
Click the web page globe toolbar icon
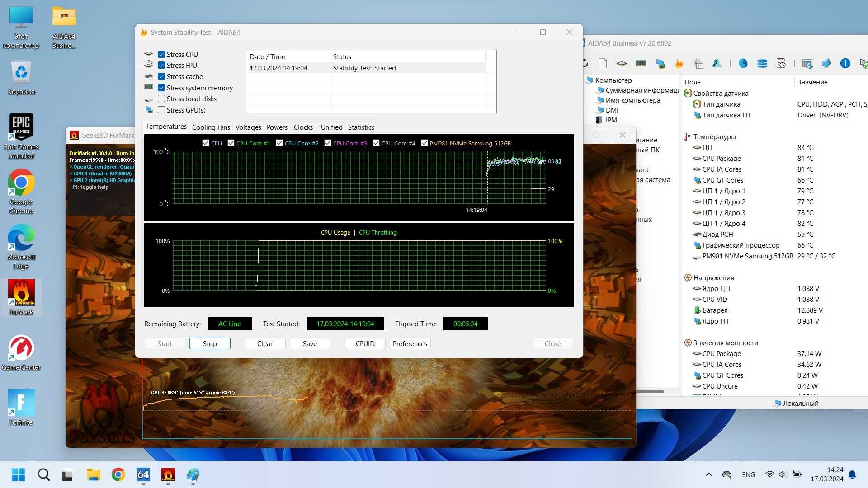coord(807,63)
